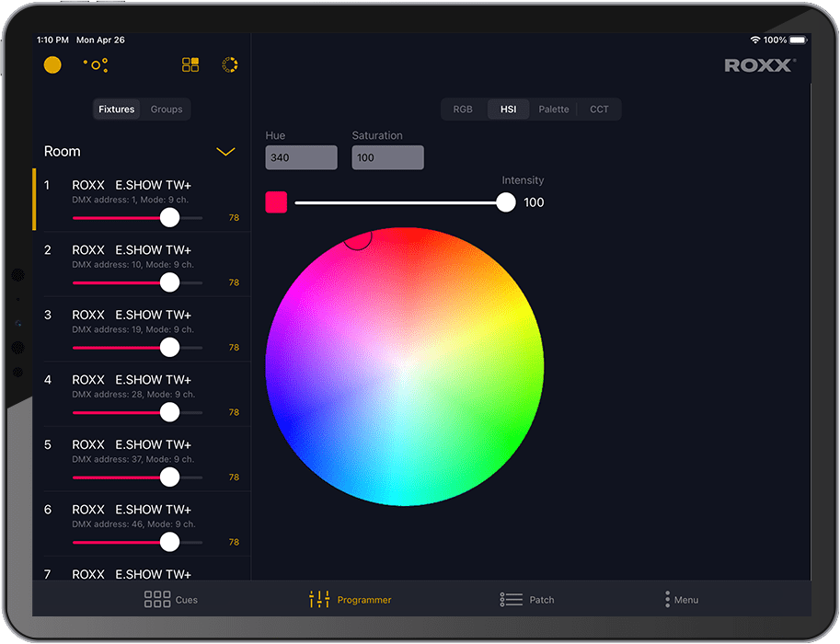Select the Palette tab
The width and height of the screenshot is (840, 644).
pos(553,109)
